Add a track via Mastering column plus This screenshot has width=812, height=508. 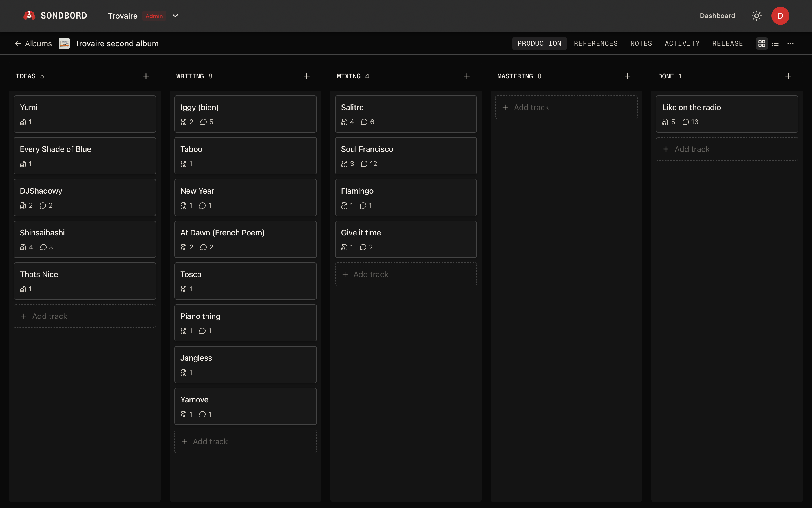coord(627,76)
